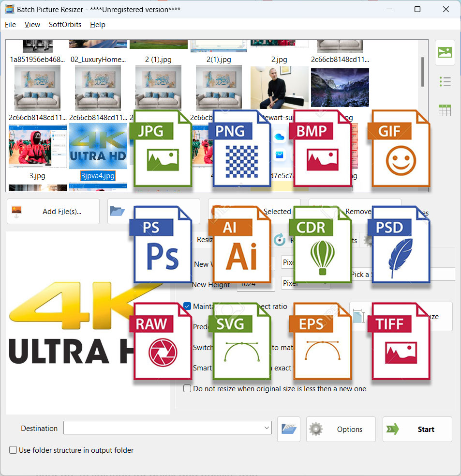This screenshot has height=476, width=461.
Task: Click the large 4K Ultra HD preview image
Action: click(88, 323)
